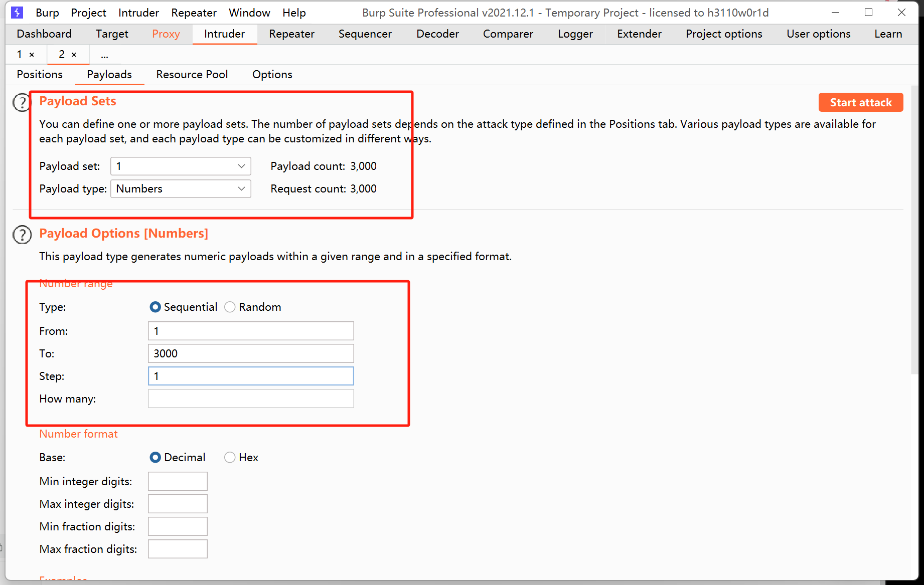
Task: Click the How many field
Action: coord(251,399)
